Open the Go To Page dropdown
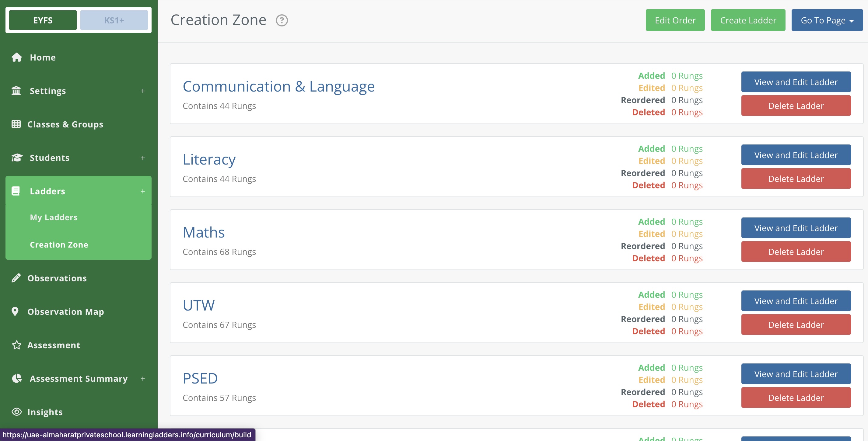This screenshot has width=868, height=441. click(x=827, y=20)
